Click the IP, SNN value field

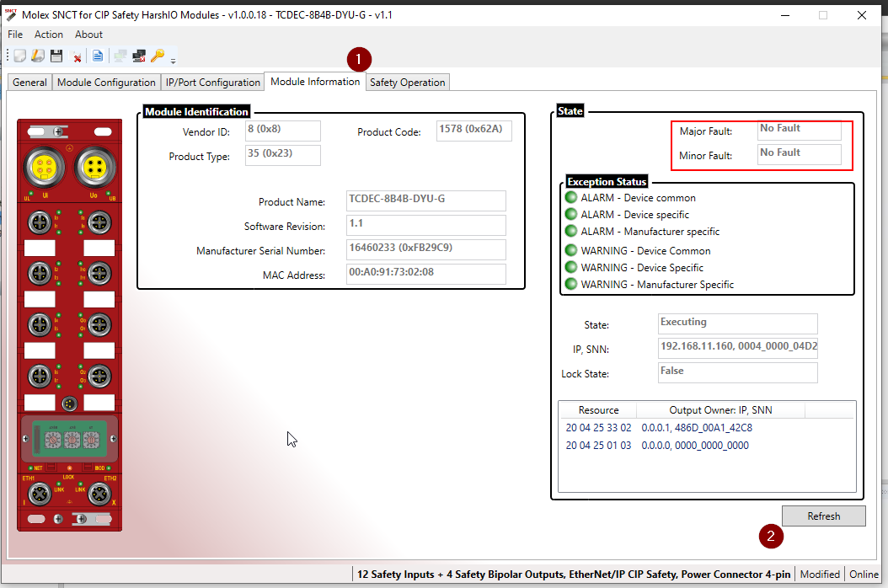pos(737,348)
